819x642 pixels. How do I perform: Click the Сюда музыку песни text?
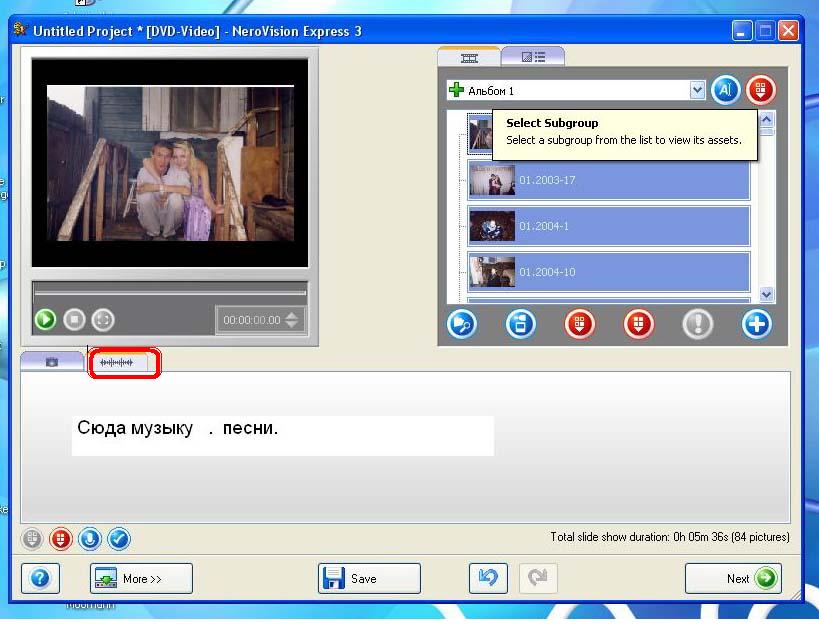point(178,428)
